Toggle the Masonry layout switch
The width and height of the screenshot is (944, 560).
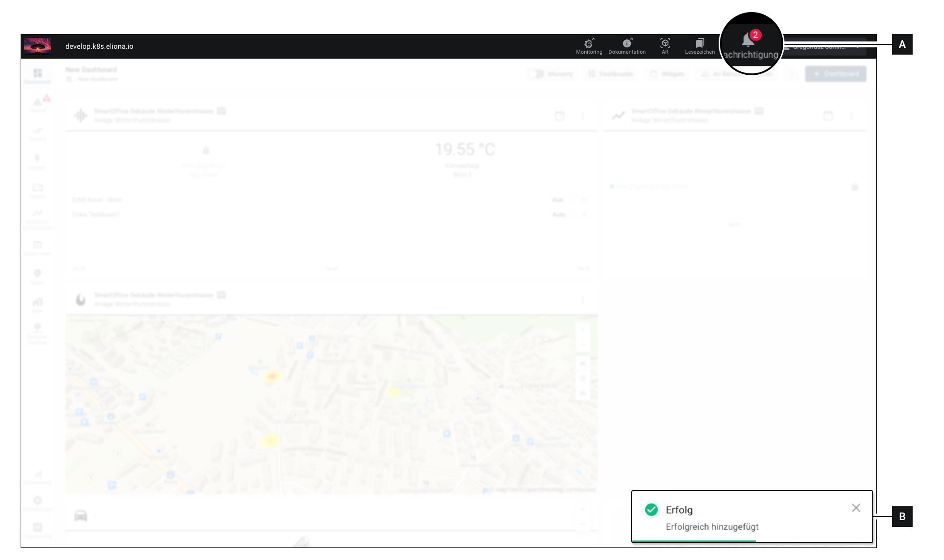(535, 74)
